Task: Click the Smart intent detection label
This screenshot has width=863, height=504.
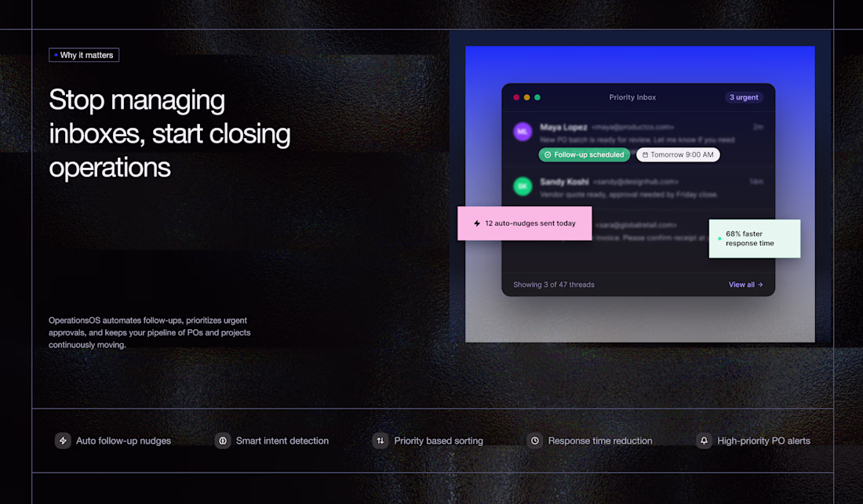Action: 282,441
